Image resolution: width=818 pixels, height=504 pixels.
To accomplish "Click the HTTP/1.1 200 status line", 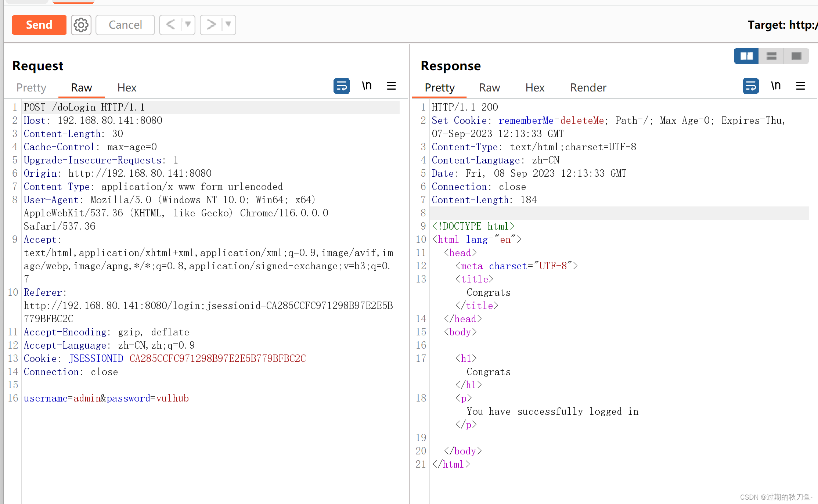I will 465,107.
